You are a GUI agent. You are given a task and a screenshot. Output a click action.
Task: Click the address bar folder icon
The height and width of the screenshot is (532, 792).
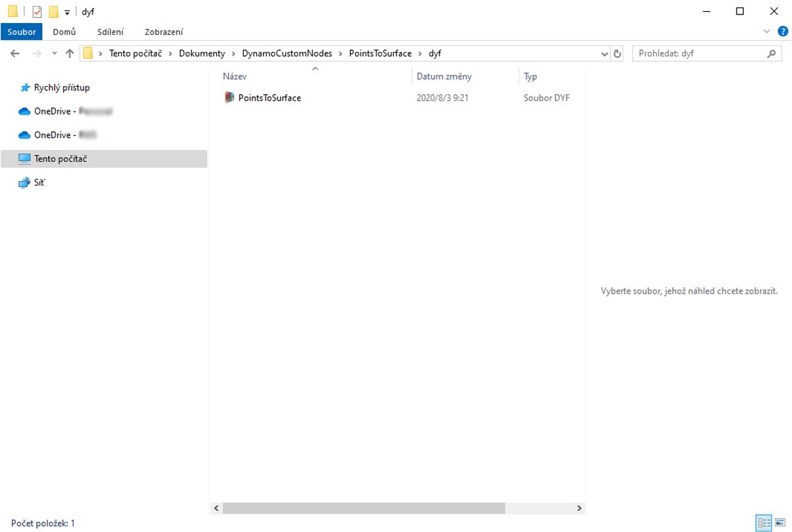88,53
